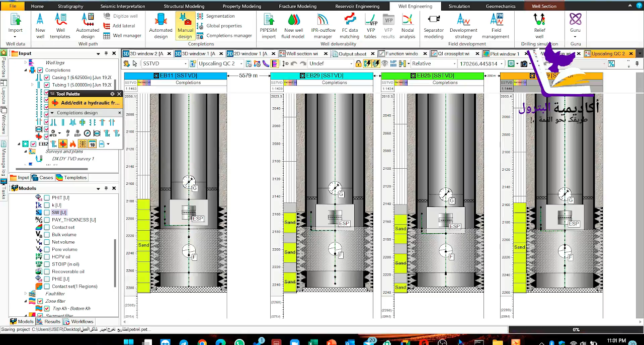
Task: Toggle the Completions folder checkbox
Action: [40, 70]
